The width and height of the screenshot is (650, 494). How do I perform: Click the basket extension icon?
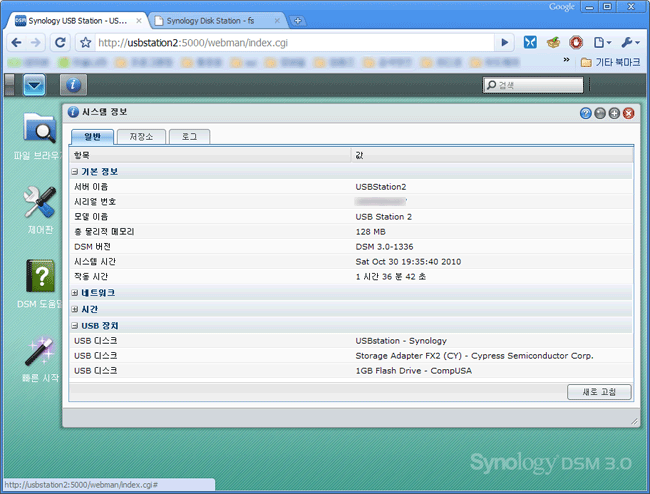[553, 42]
